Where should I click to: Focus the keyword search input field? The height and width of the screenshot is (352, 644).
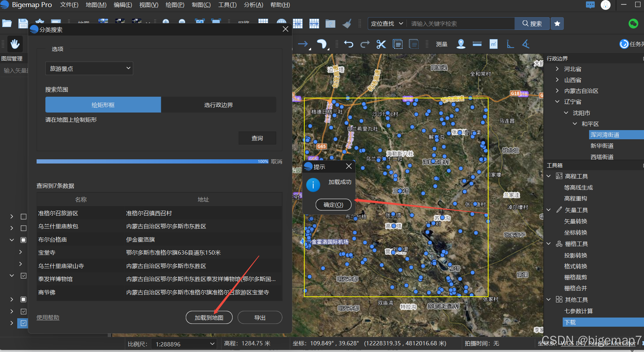(460, 24)
